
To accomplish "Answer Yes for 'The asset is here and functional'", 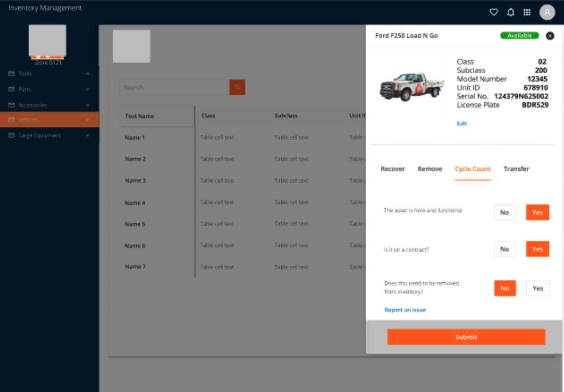I will point(537,212).
